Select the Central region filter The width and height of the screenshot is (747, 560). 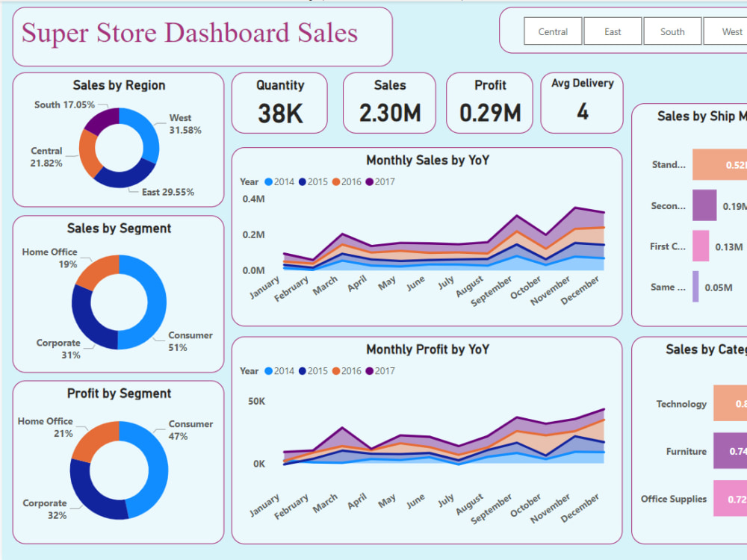[553, 31]
